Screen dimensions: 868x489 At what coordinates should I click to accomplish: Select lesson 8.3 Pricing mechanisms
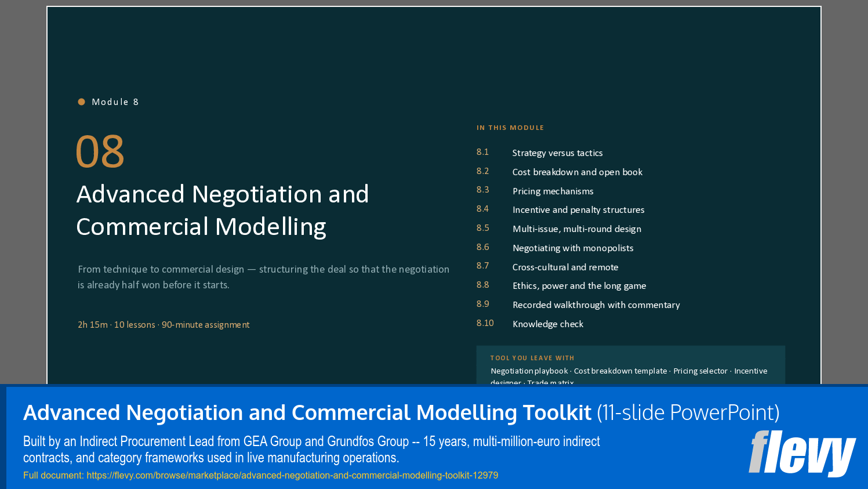[535, 191]
